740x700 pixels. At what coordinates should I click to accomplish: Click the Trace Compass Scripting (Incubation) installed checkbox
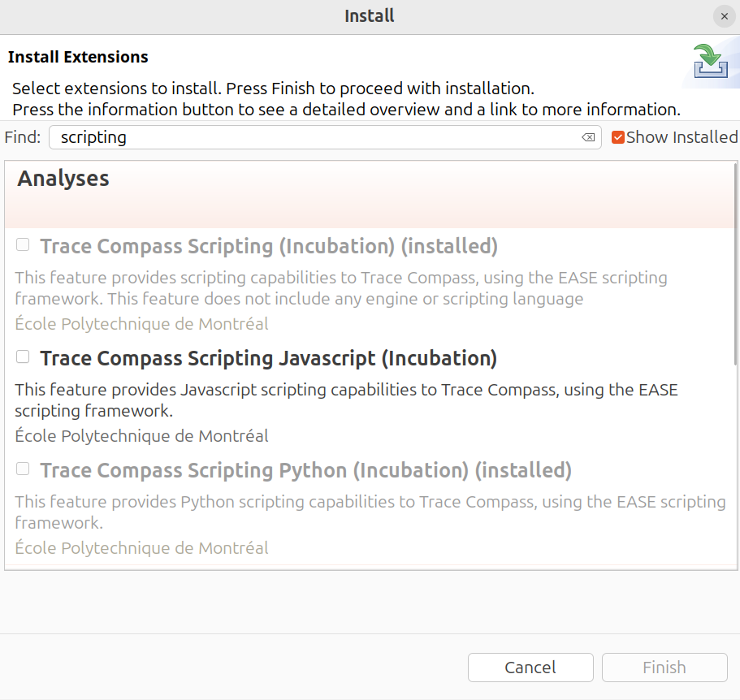tap(23, 244)
